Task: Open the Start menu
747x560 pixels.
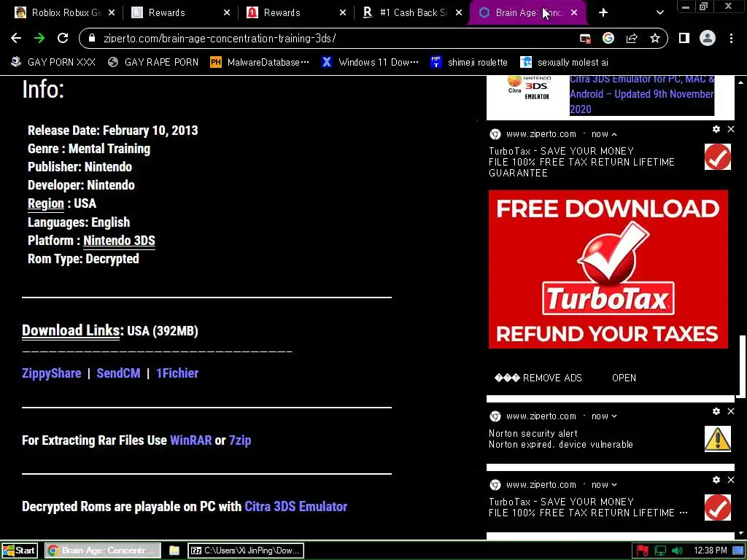Action: pos(19,551)
